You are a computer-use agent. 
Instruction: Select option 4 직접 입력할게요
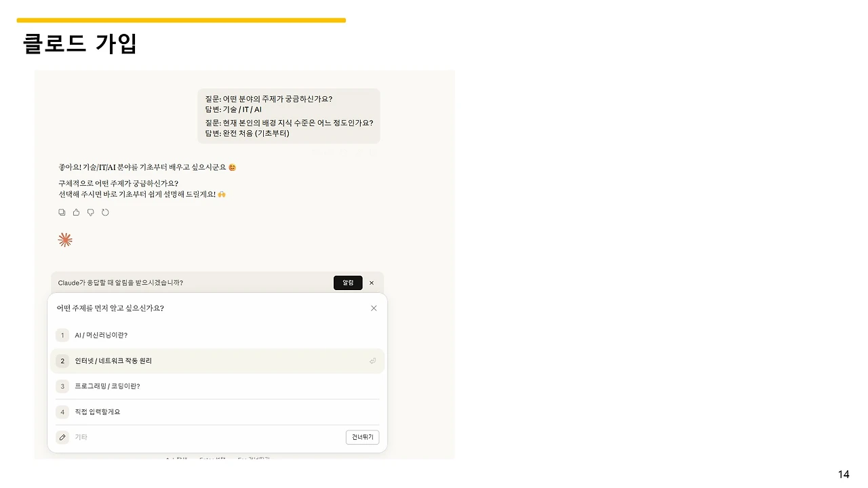click(x=217, y=412)
